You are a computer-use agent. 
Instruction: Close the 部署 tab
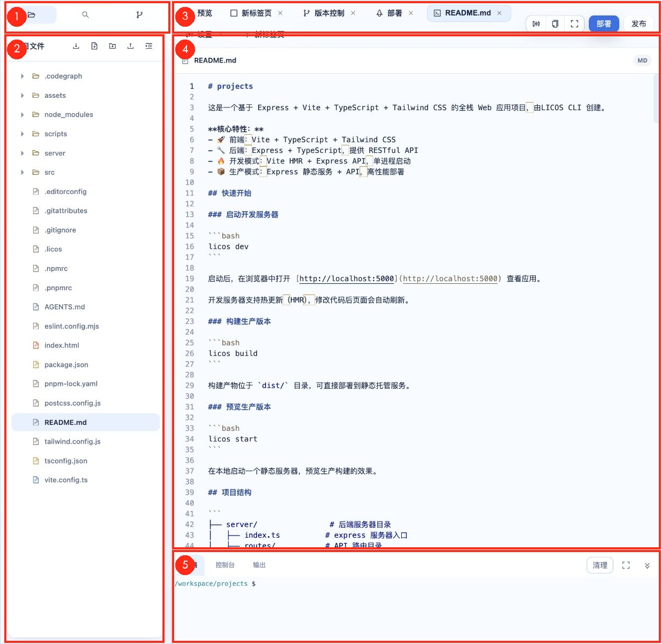(411, 13)
